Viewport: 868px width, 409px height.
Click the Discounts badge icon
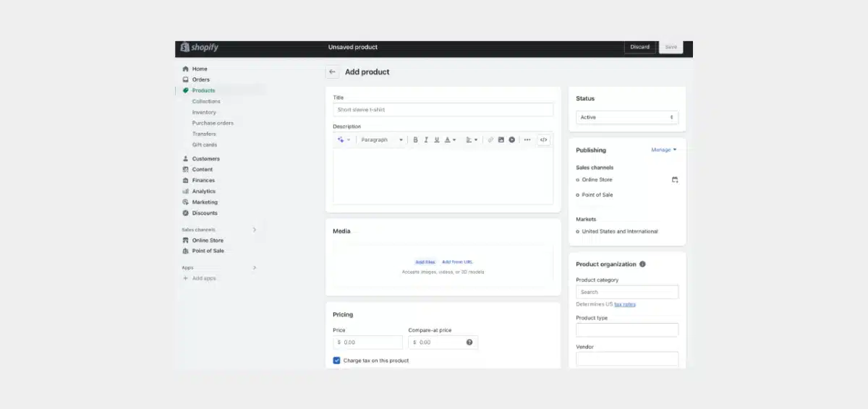coord(186,212)
